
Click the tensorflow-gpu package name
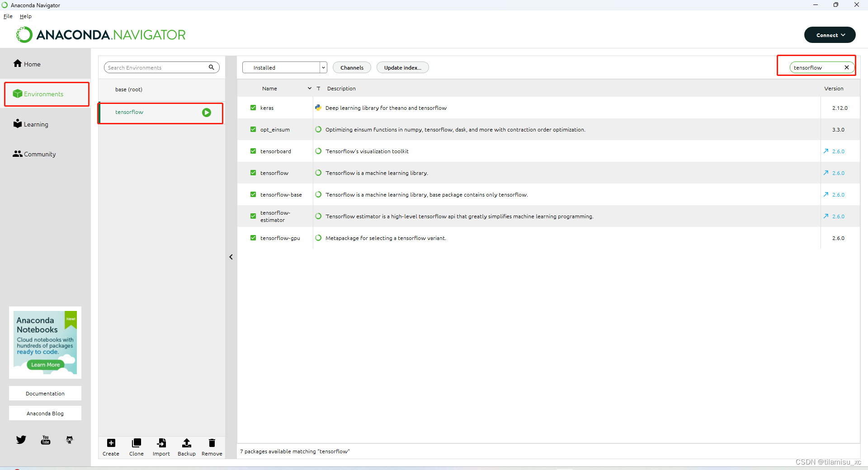pyautogui.click(x=280, y=238)
